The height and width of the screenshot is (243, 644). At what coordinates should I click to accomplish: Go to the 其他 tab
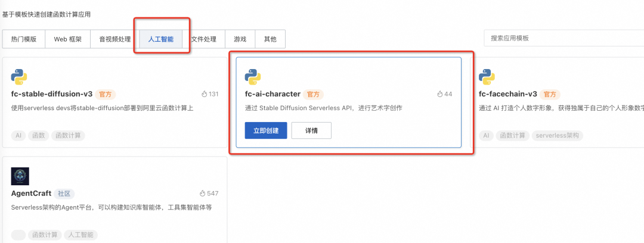(270, 39)
